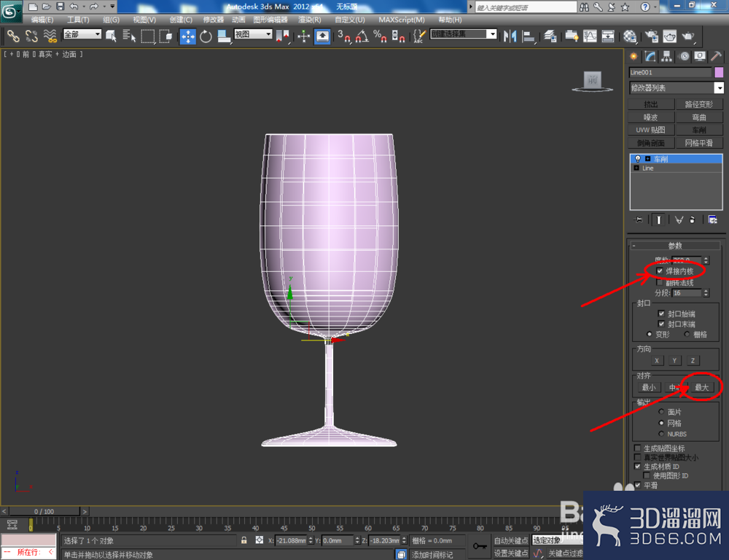Switch to the Display panel tab
Image resolution: width=729 pixels, height=560 pixels.
(700, 57)
